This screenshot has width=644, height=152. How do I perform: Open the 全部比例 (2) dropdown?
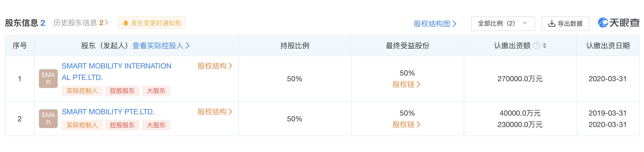coord(503,24)
